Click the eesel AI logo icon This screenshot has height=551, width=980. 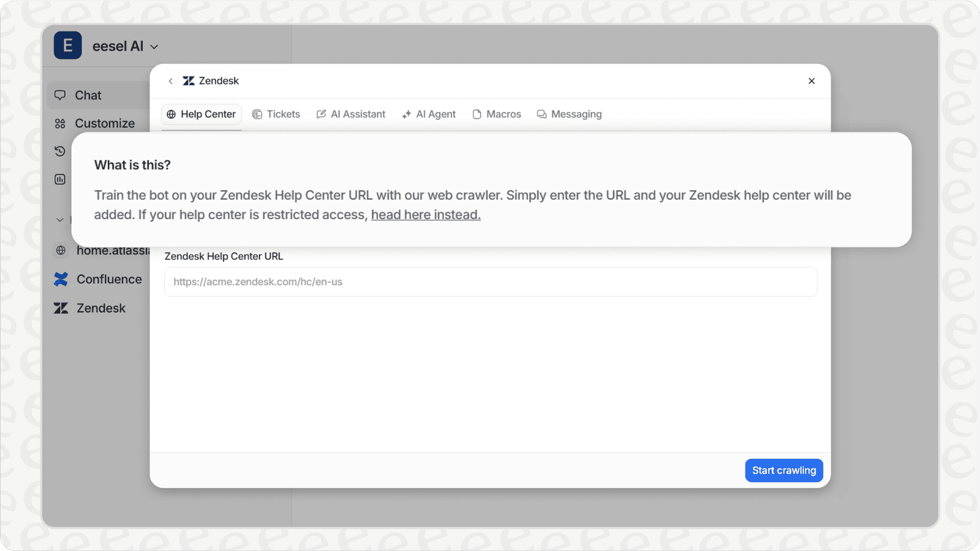tap(68, 45)
